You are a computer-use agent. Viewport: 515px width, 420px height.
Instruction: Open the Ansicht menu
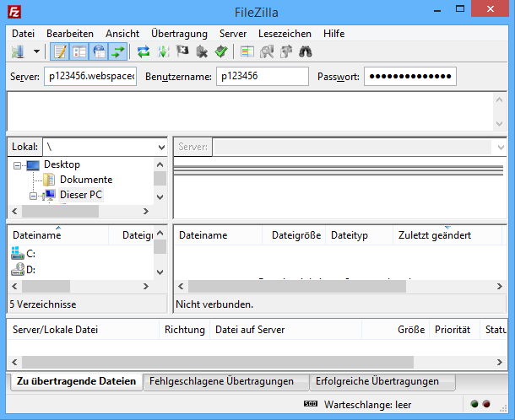click(x=122, y=34)
